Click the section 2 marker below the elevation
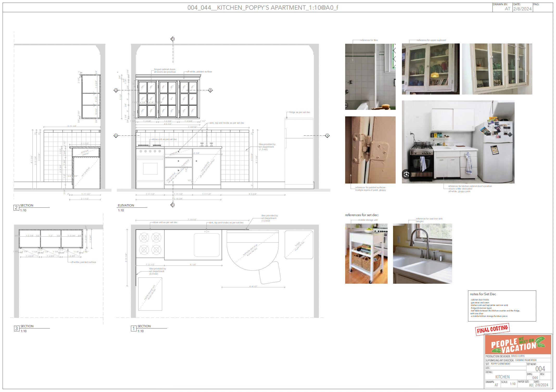The width and height of the screenshot is (556, 392). coord(173,205)
